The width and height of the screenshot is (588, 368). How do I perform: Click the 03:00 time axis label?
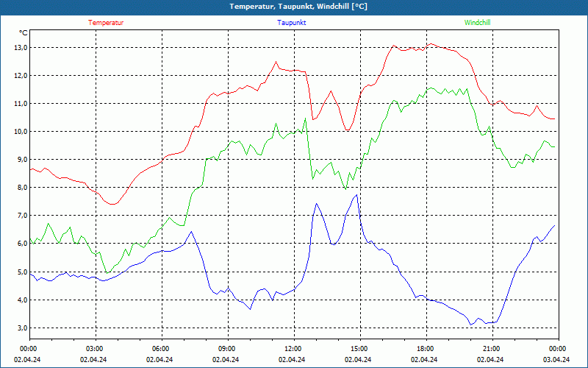94,349
